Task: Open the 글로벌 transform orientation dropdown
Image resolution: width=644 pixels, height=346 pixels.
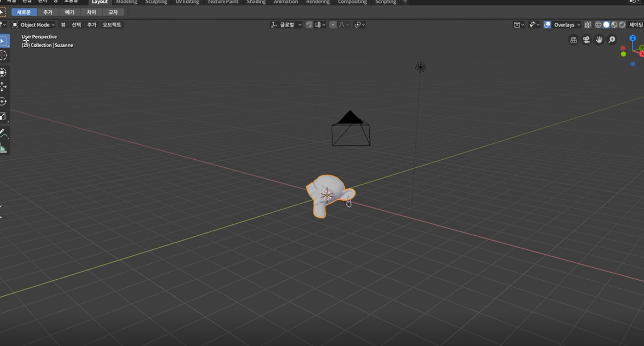Action: 286,24
